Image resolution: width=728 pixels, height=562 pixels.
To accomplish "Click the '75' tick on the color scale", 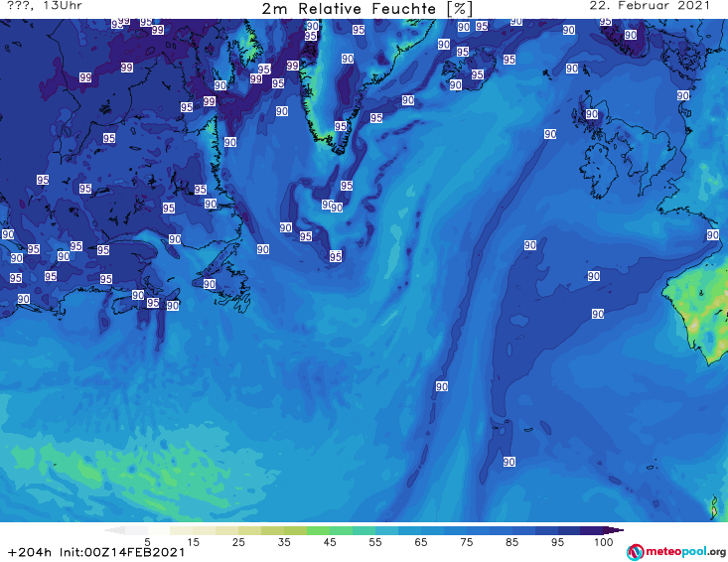I will (x=467, y=541).
